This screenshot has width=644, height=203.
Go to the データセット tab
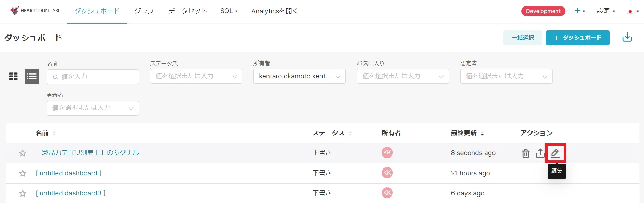coord(188,11)
